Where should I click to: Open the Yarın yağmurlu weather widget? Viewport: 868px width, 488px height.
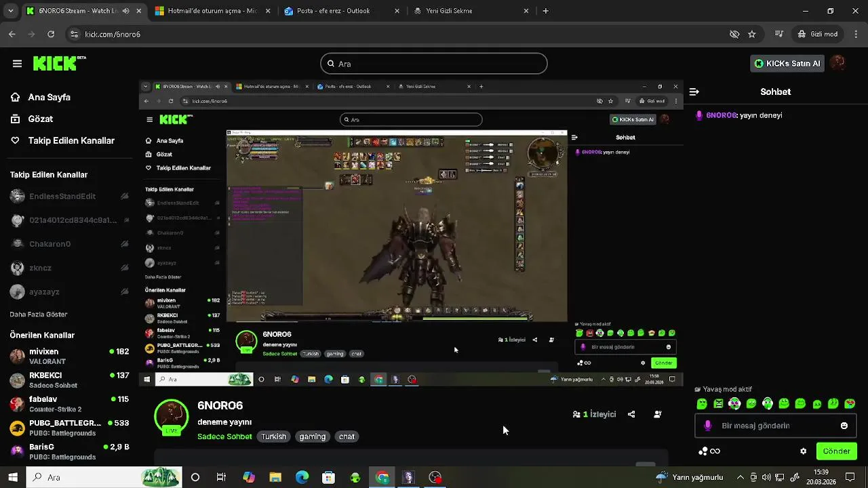click(x=690, y=477)
